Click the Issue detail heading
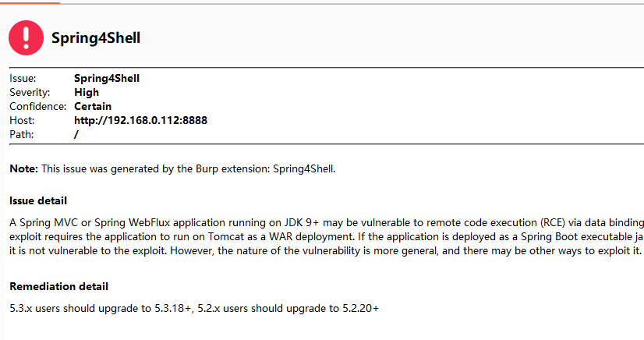This screenshot has width=644, height=340. pyautogui.click(x=38, y=200)
